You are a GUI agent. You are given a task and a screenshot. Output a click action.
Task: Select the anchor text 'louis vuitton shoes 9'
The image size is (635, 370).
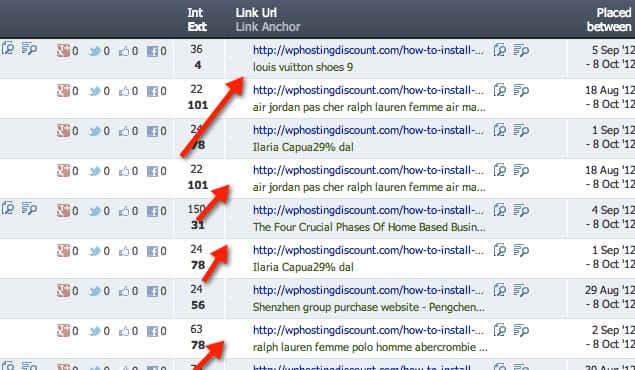303,67
